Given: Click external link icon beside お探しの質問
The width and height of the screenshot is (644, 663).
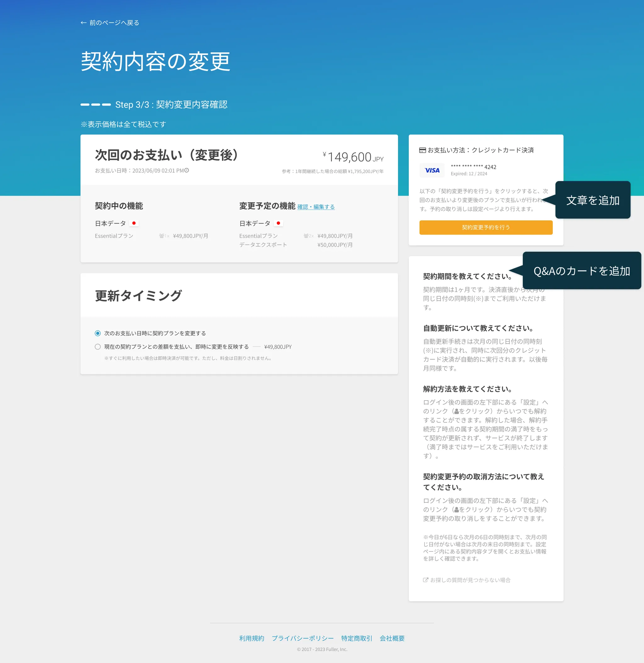Looking at the screenshot, I should [425, 580].
